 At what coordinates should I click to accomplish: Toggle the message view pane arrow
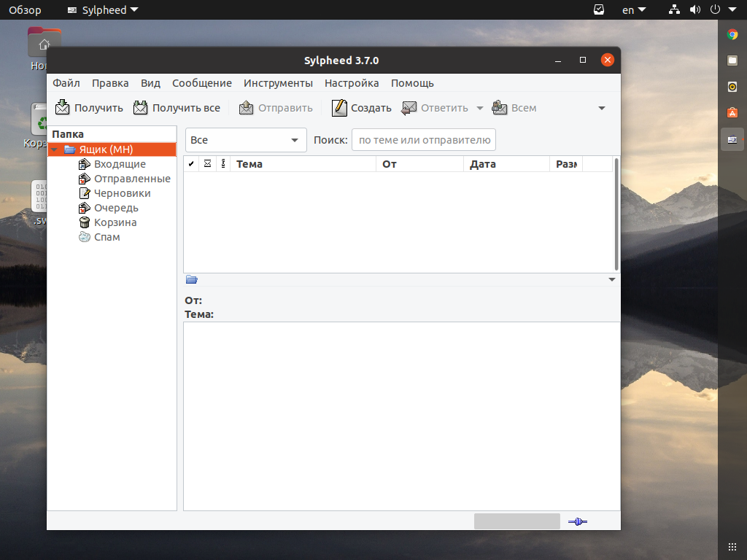tap(612, 279)
